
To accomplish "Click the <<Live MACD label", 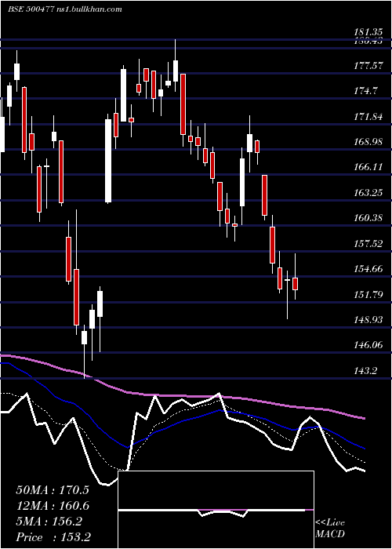I will [x=330, y=528].
